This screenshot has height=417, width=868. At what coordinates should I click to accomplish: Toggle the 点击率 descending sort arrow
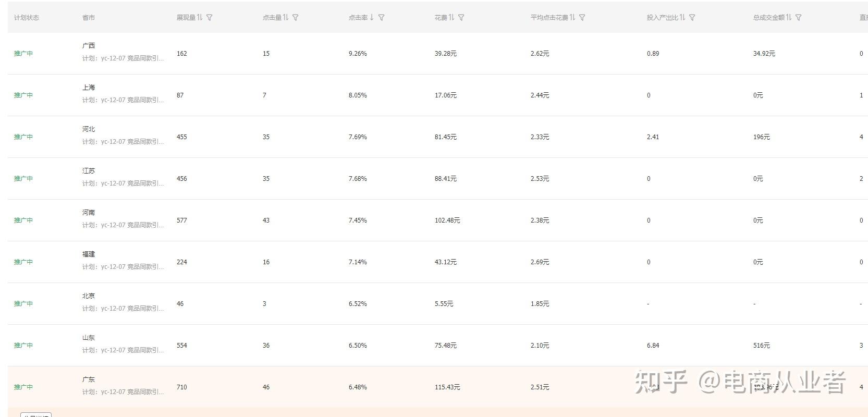point(372,18)
